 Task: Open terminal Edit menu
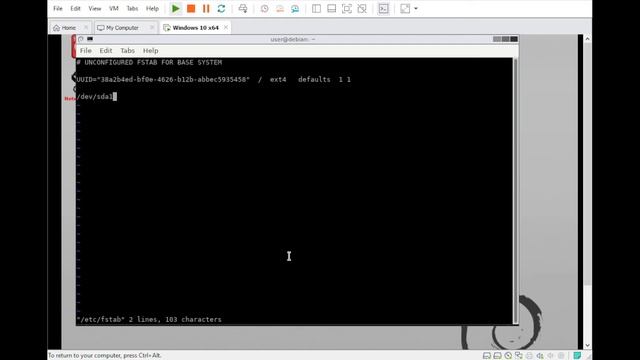point(106,51)
